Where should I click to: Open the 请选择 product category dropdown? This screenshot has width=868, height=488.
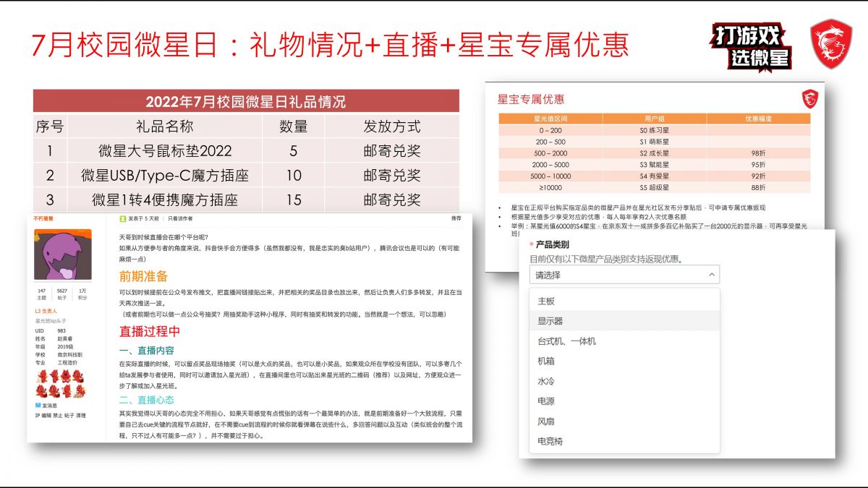(624, 275)
